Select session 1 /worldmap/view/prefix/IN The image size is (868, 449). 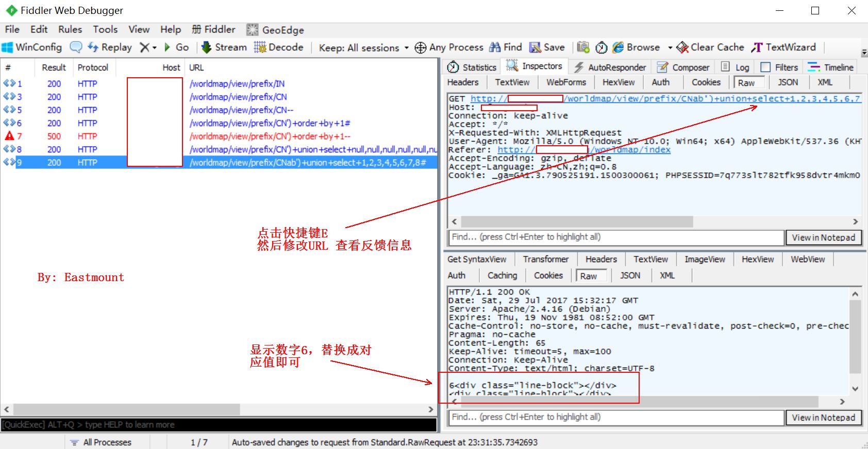(x=219, y=84)
